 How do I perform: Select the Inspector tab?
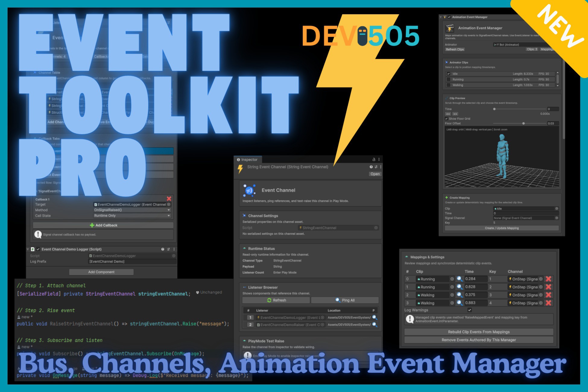[248, 160]
